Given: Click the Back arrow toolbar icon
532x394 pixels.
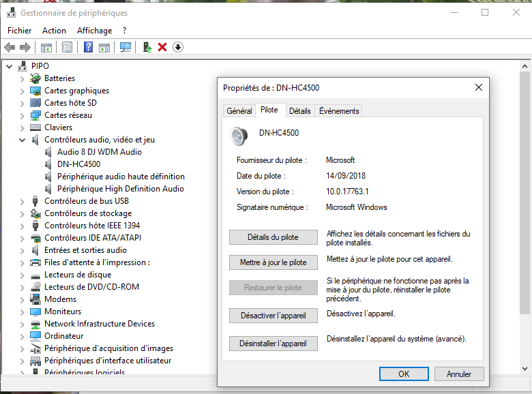Looking at the screenshot, I should [x=10, y=47].
